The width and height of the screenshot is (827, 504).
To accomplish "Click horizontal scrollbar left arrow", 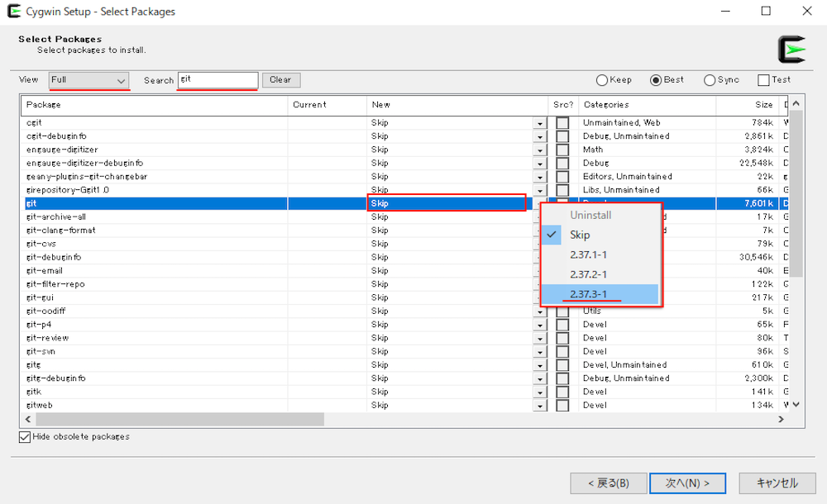I will tap(28, 419).
